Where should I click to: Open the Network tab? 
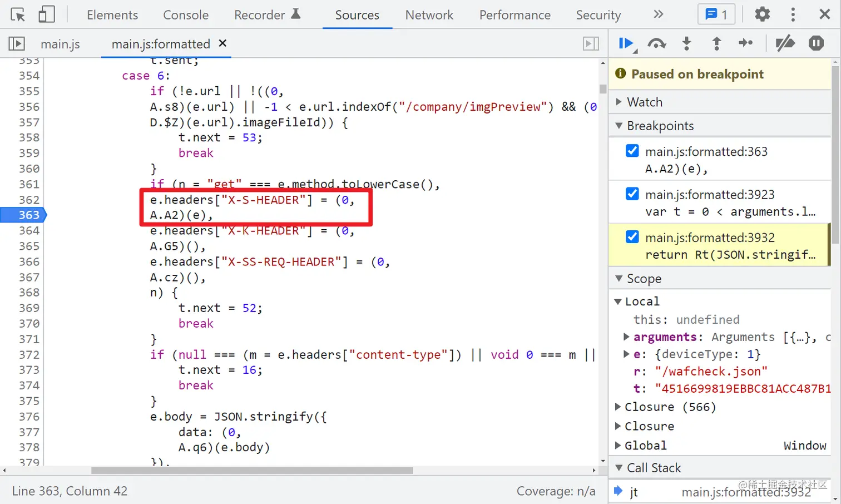pos(429,15)
